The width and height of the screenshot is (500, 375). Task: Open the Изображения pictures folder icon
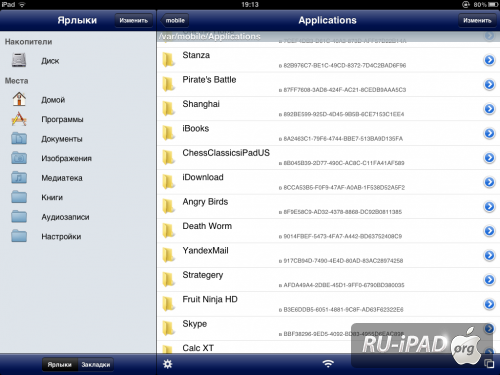pos(19,158)
